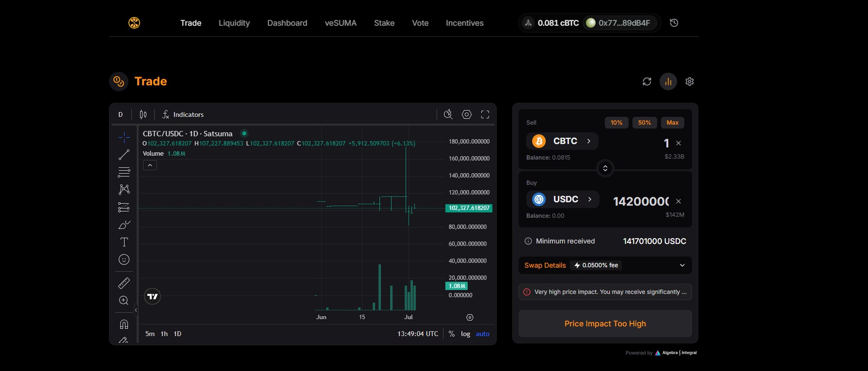Enter chart fullscreen mode
Image resolution: width=868 pixels, height=371 pixels.
(x=485, y=114)
